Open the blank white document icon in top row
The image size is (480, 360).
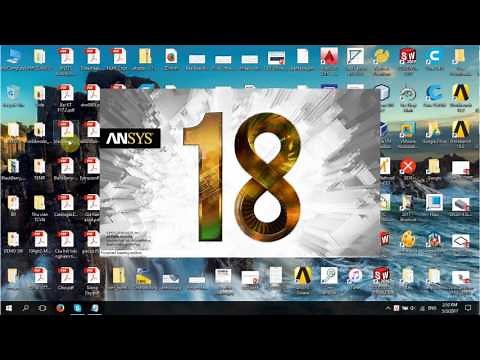(x=303, y=56)
